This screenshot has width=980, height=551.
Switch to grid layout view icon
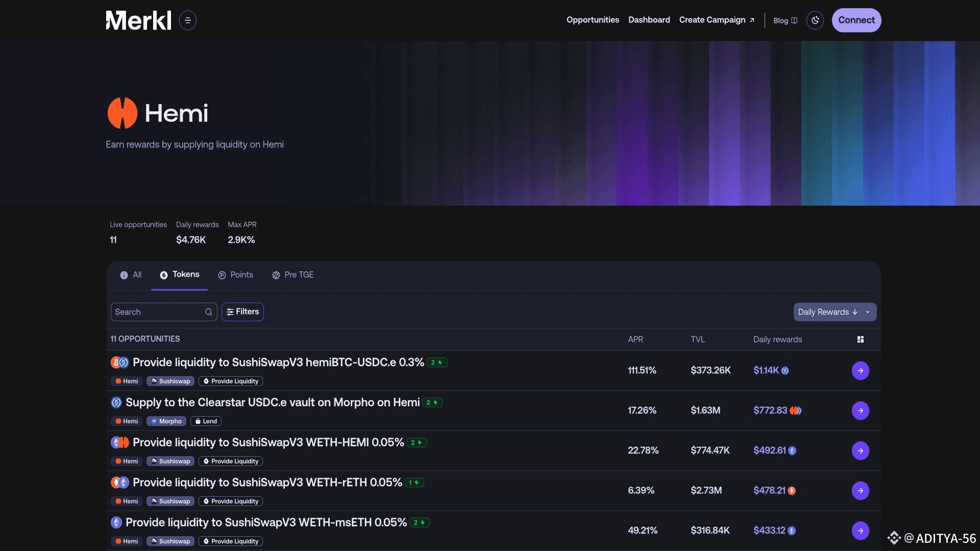(860, 340)
